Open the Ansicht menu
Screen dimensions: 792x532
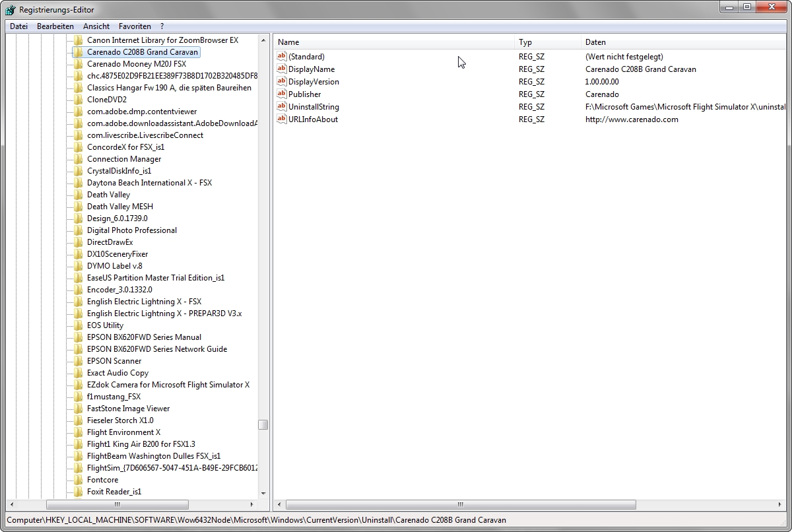click(x=96, y=26)
